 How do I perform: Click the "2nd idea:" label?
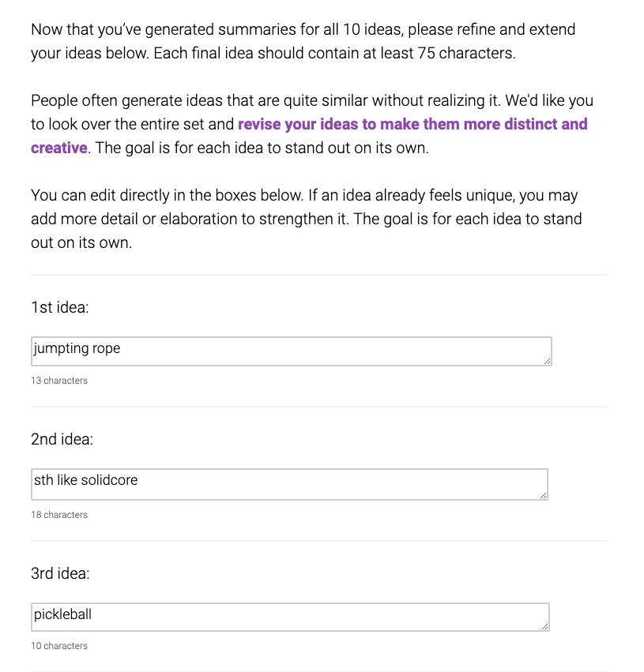[62, 439]
